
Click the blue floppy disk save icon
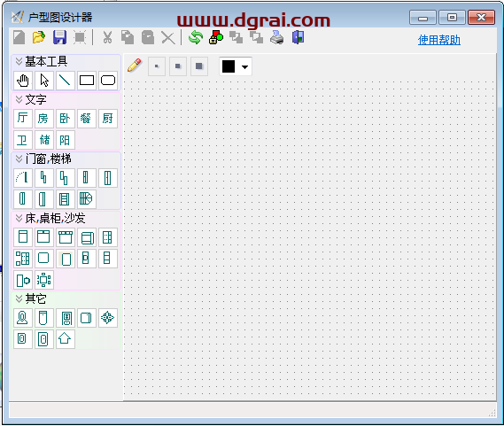pos(59,37)
